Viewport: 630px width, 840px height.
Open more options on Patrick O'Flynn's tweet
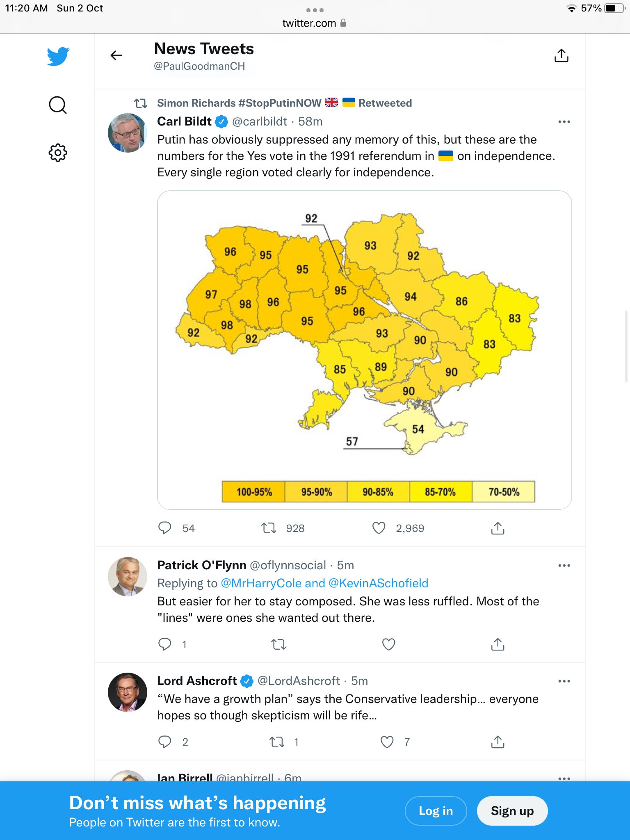pos(564,566)
